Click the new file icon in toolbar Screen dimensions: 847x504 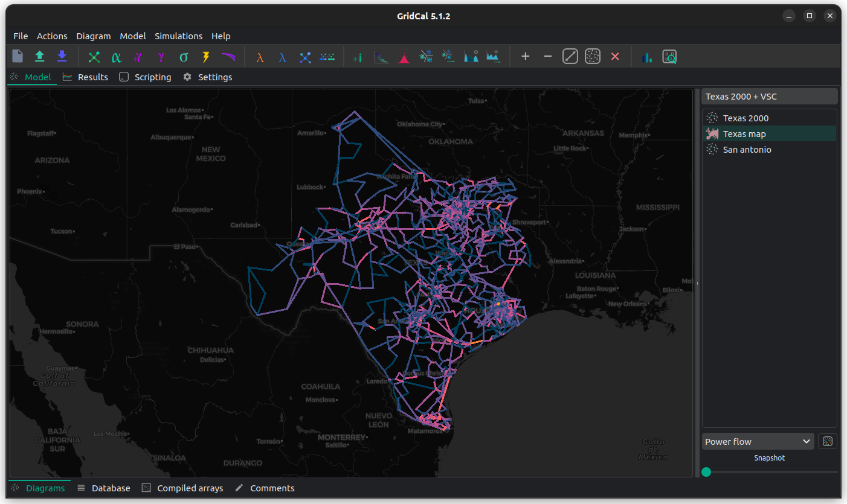tap(18, 57)
